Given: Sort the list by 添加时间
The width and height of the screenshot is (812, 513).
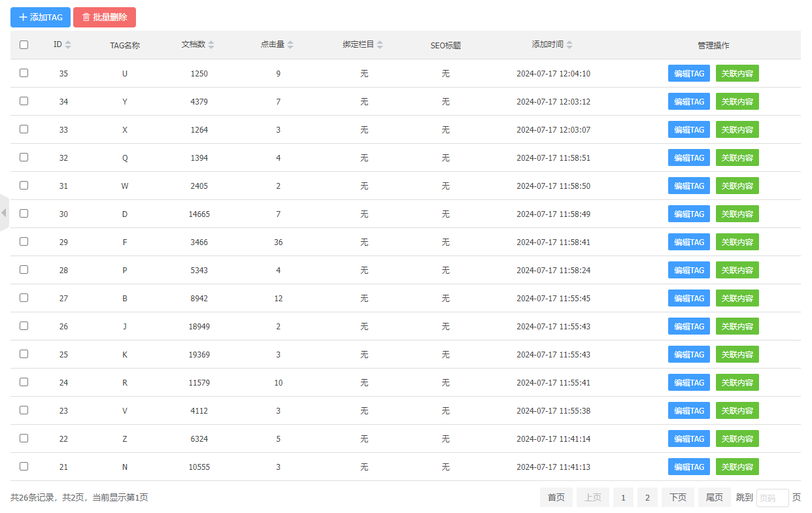Looking at the screenshot, I should [x=569, y=45].
